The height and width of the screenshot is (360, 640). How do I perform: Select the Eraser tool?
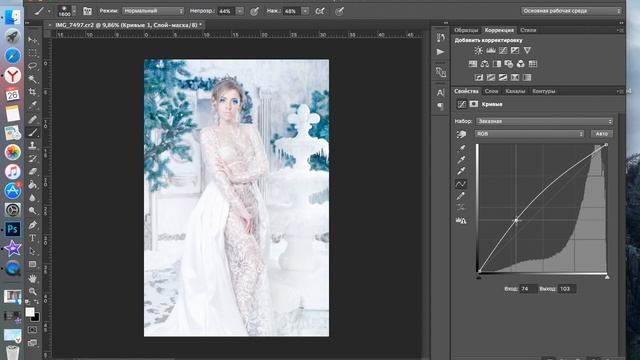point(33,171)
